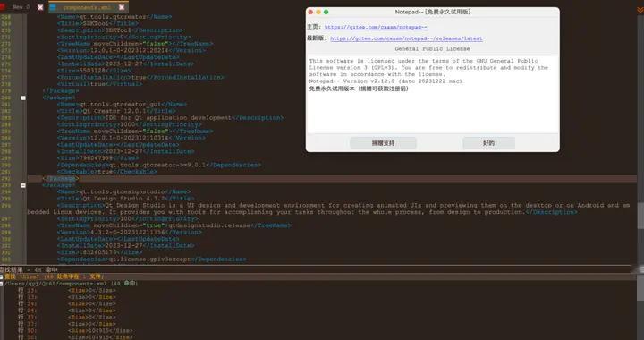644x340 pixels.
Task: Click the Name qt.tools.qtcreator line at the top
Action: pos(114,17)
